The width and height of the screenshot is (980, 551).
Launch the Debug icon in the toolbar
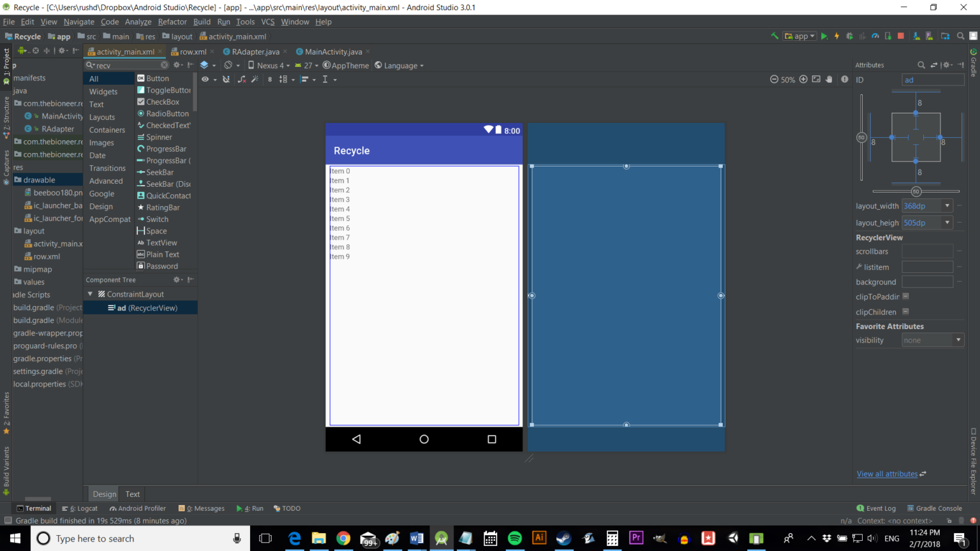pos(849,36)
